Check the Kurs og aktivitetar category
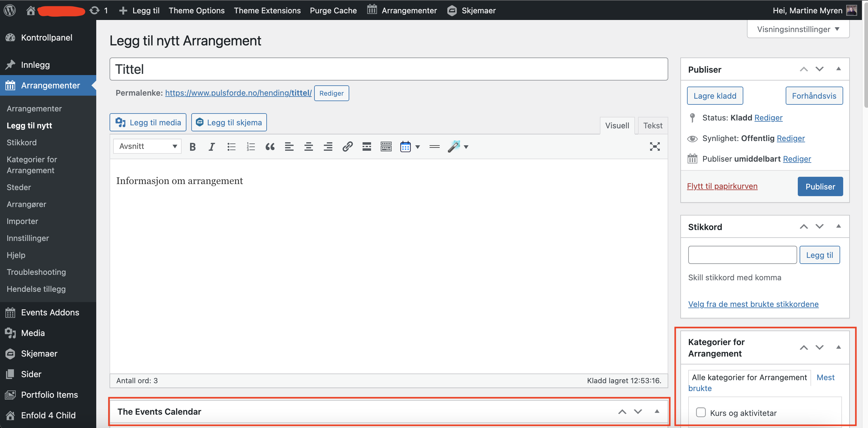The height and width of the screenshot is (428, 868). 701,412
